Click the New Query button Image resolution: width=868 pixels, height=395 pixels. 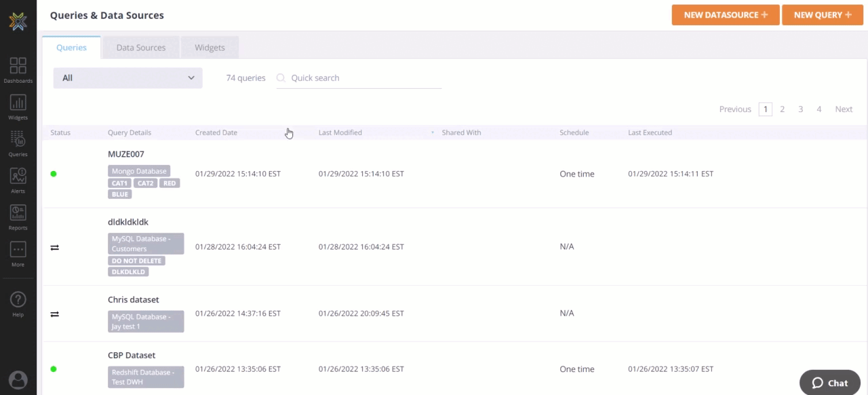tap(822, 15)
